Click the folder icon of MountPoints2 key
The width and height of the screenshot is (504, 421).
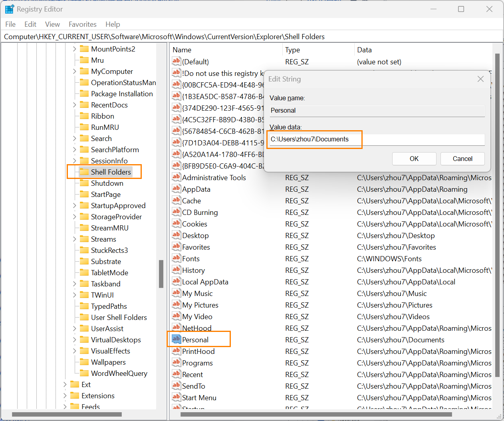tap(84, 49)
